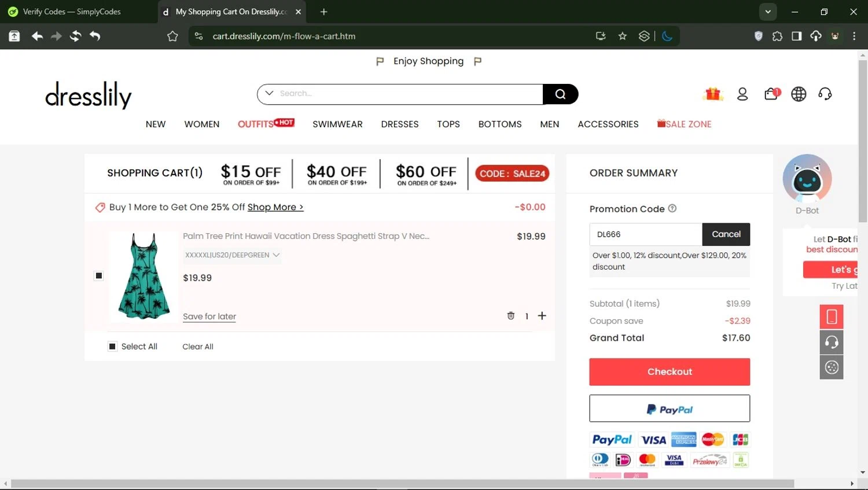This screenshot has height=490, width=868.
Task: Click the sidebar cookie settings icon
Action: point(832,367)
